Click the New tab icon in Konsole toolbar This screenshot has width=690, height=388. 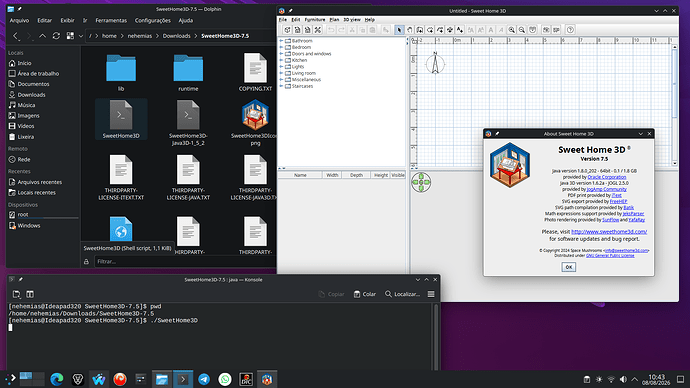click(16, 294)
